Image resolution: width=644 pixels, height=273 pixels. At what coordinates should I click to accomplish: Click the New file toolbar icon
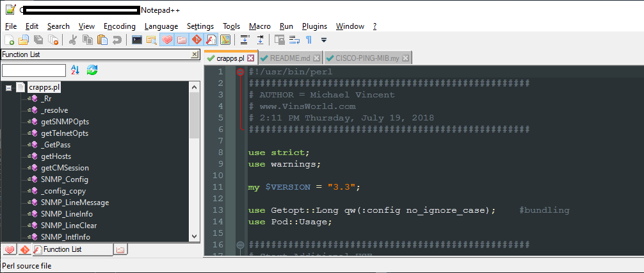[9, 40]
